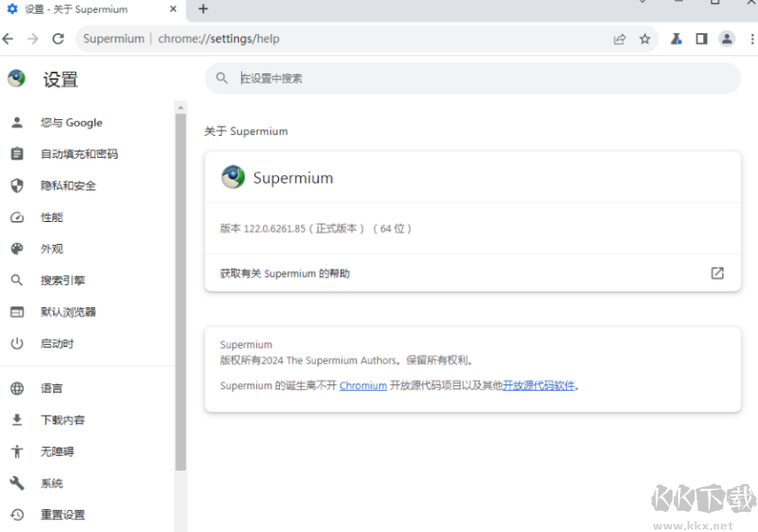Click the globe icon beside 语言

coord(17,389)
